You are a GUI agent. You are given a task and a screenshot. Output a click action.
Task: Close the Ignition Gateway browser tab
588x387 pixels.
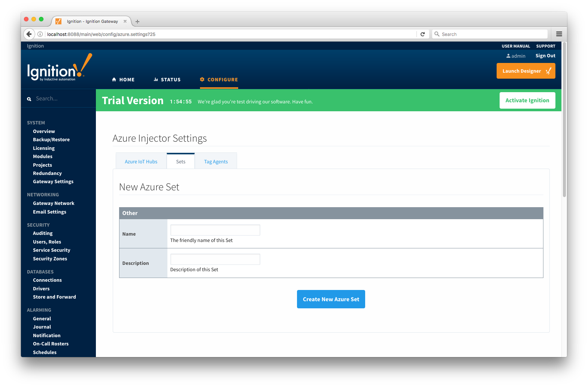tap(125, 21)
